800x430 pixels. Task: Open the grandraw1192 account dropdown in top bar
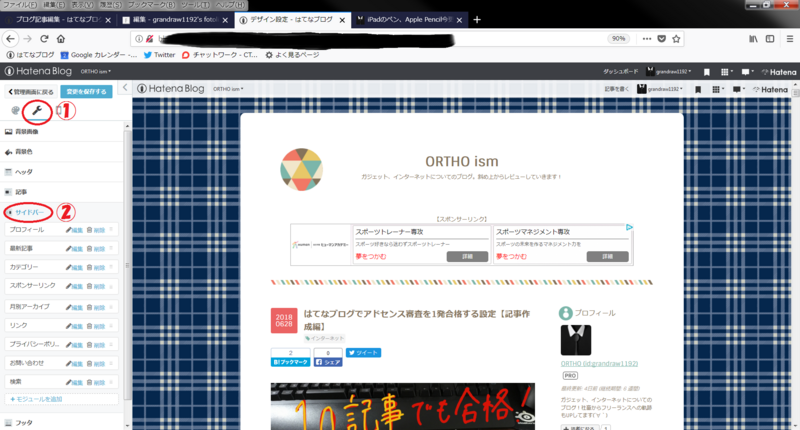[x=668, y=72]
